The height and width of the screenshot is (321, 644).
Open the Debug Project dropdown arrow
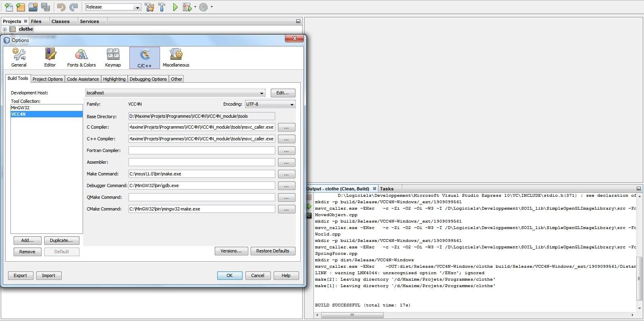195,7
